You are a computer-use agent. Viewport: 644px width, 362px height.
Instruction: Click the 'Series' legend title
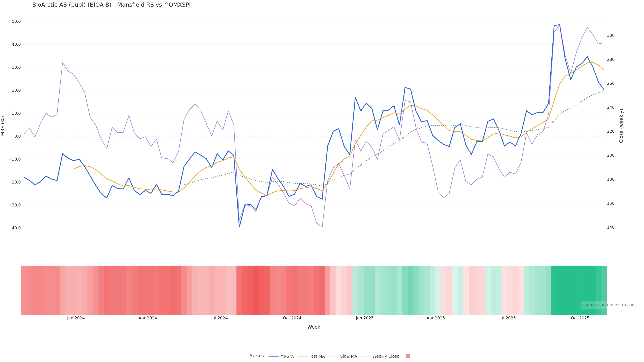(257, 356)
